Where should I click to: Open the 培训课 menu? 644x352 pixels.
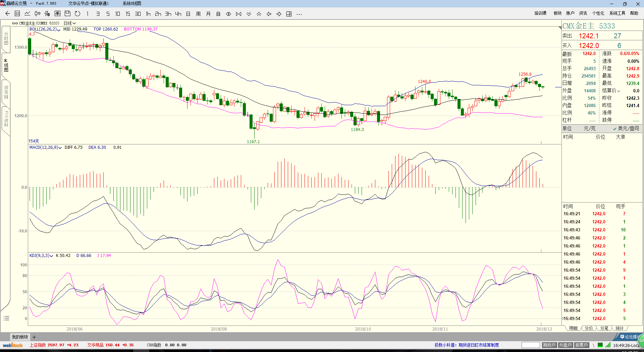[x=540, y=13]
